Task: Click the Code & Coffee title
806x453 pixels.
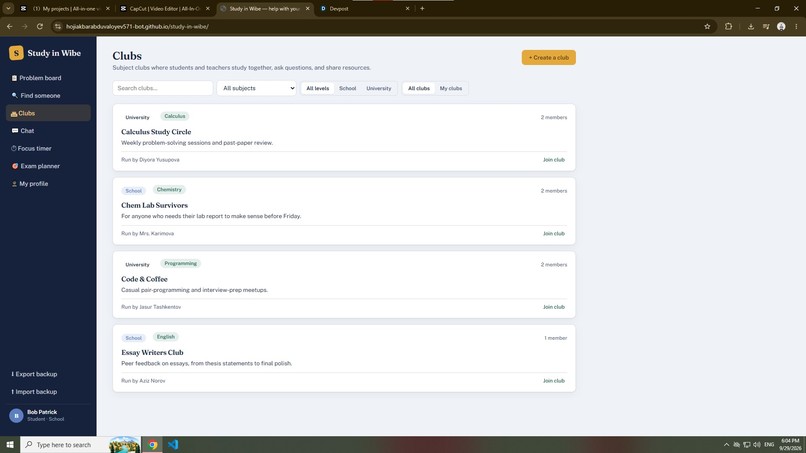Action: [144, 279]
